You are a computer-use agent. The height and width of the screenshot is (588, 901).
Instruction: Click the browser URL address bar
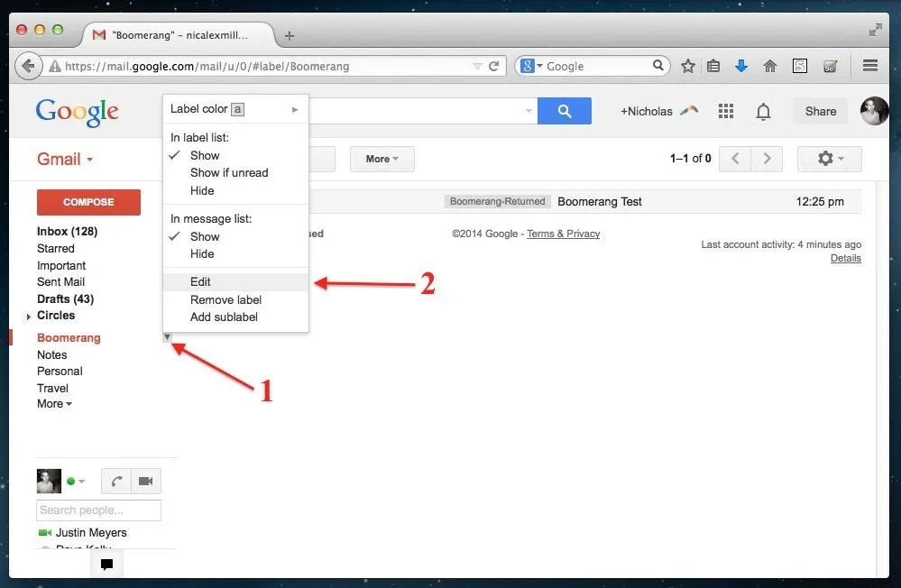(x=264, y=66)
